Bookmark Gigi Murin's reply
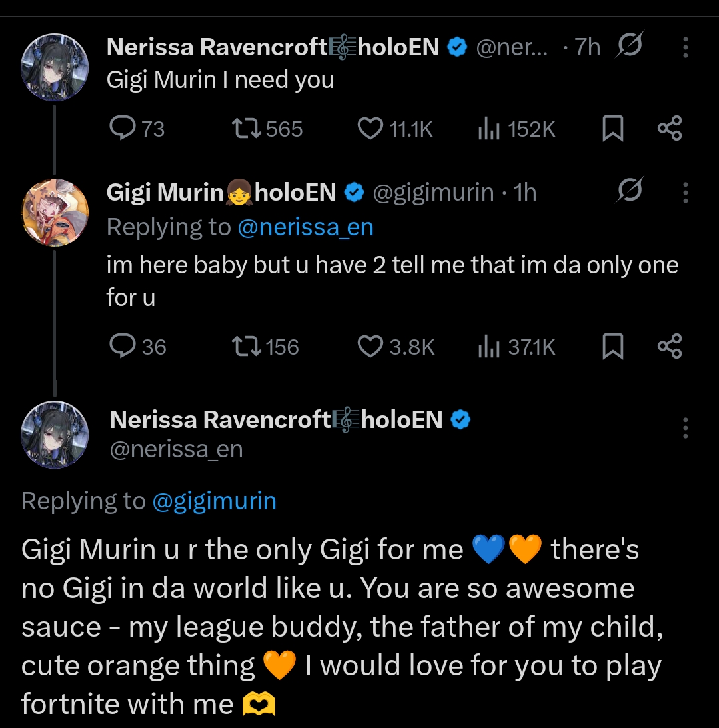This screenshot has height=728, width=719. [612, 346]
